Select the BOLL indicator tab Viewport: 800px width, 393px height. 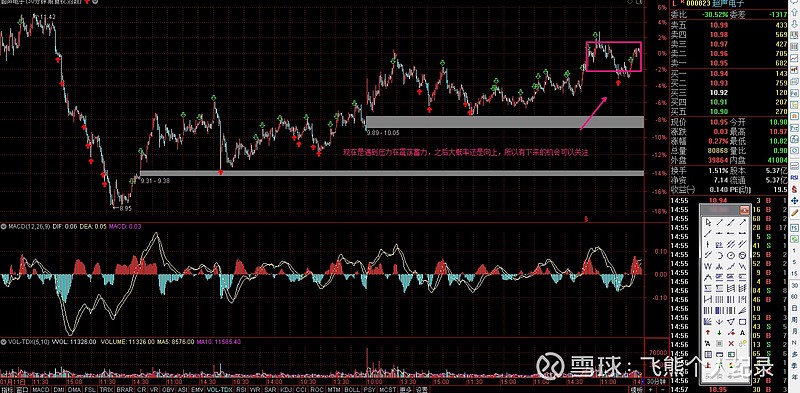coord(352,389)
